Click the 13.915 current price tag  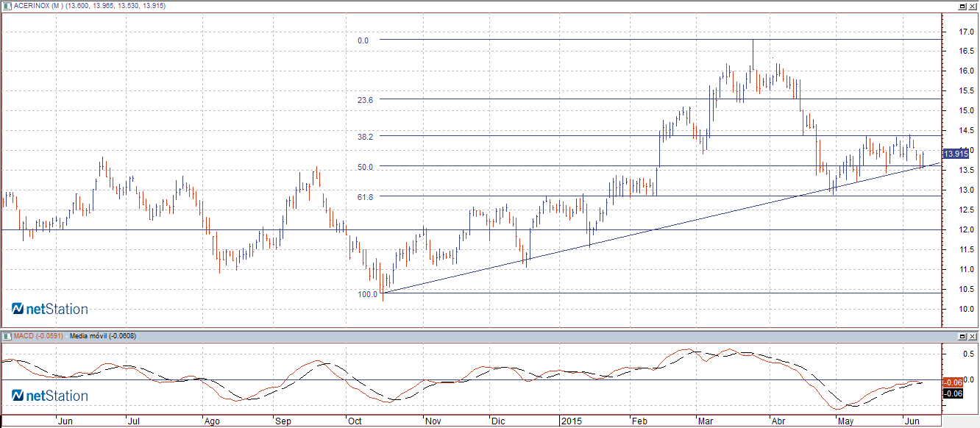(956, 154)
